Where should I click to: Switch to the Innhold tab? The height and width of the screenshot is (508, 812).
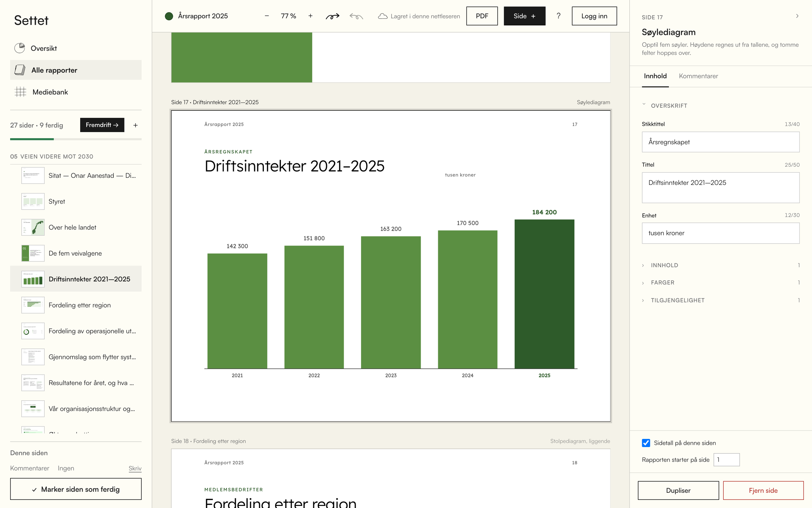(x=655, y=76)
